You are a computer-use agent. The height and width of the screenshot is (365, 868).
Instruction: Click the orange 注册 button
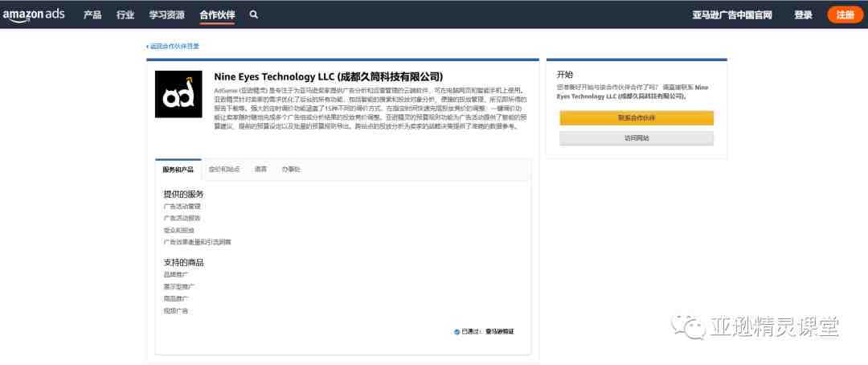845,15
